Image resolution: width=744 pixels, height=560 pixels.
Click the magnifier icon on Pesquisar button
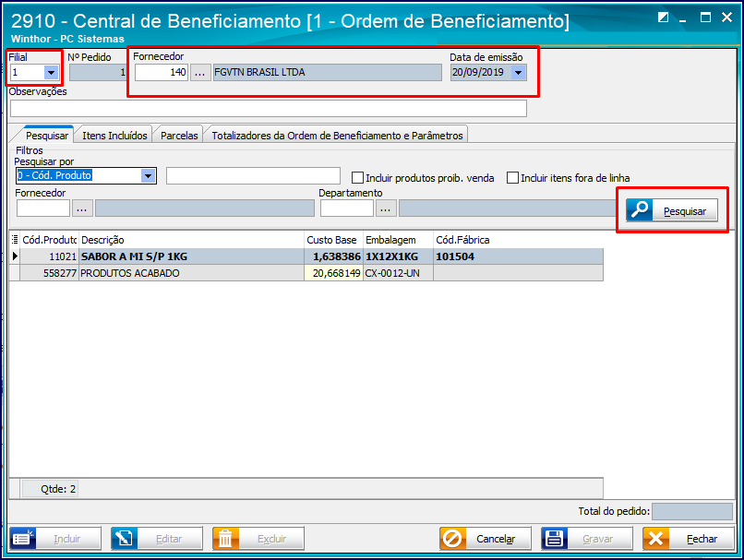(639, 210)
